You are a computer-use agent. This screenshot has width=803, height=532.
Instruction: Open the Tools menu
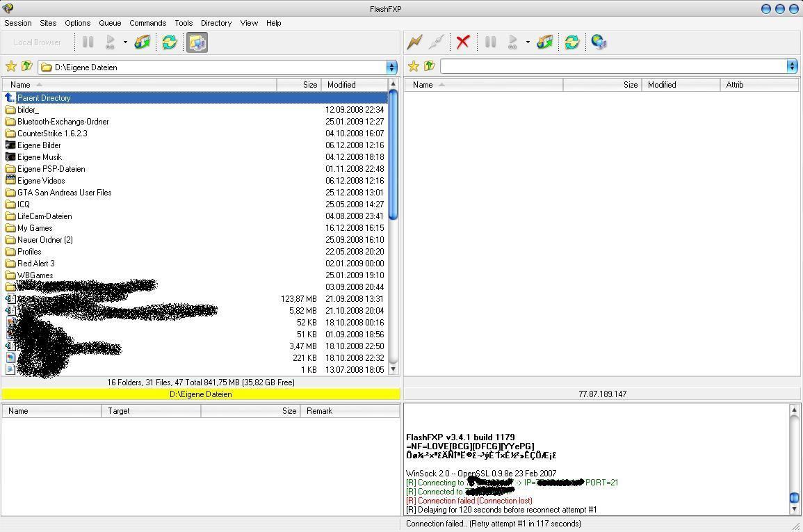(x=184, y=23)
